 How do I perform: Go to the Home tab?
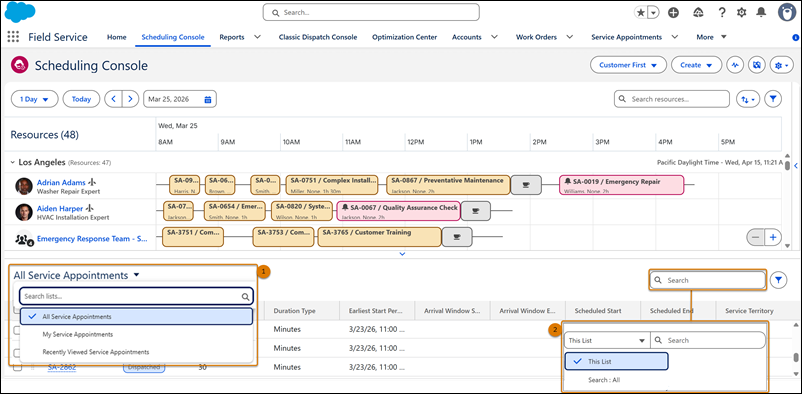pyautogui.click(x=117, y=37)
